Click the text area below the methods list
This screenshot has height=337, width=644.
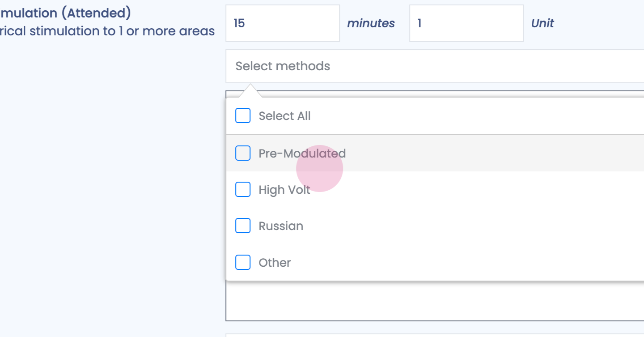pyautogui.click(x=434, y=301)
